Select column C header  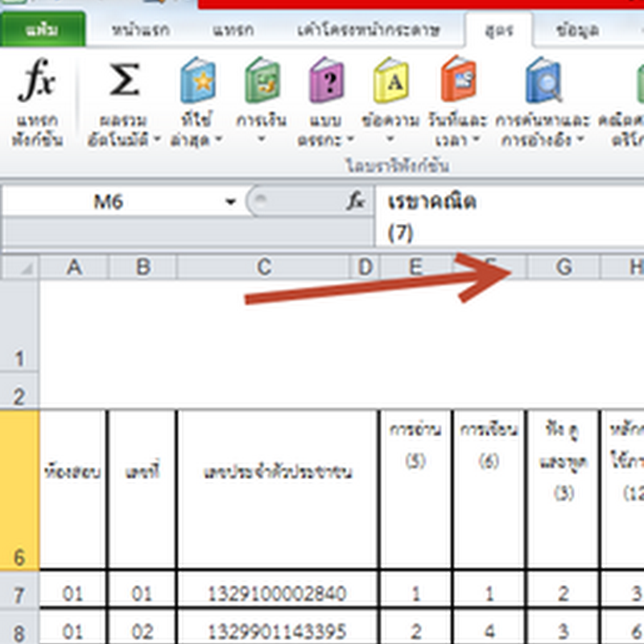[264, 267]
